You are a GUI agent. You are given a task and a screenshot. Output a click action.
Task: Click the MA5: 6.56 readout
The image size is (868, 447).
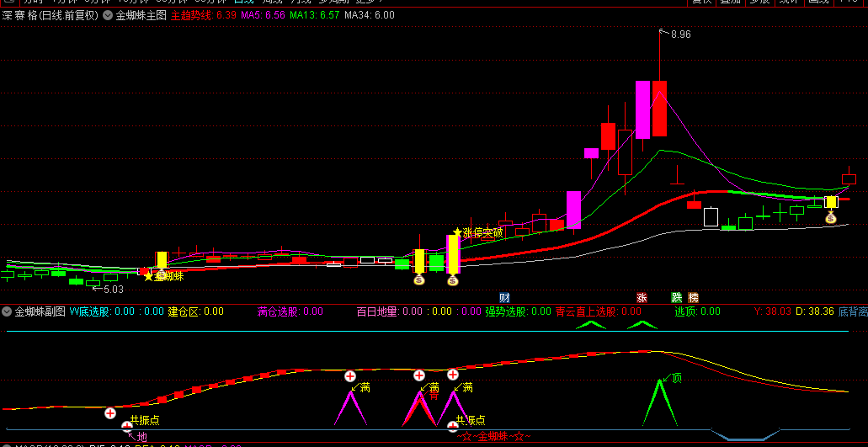click(263, 15)
